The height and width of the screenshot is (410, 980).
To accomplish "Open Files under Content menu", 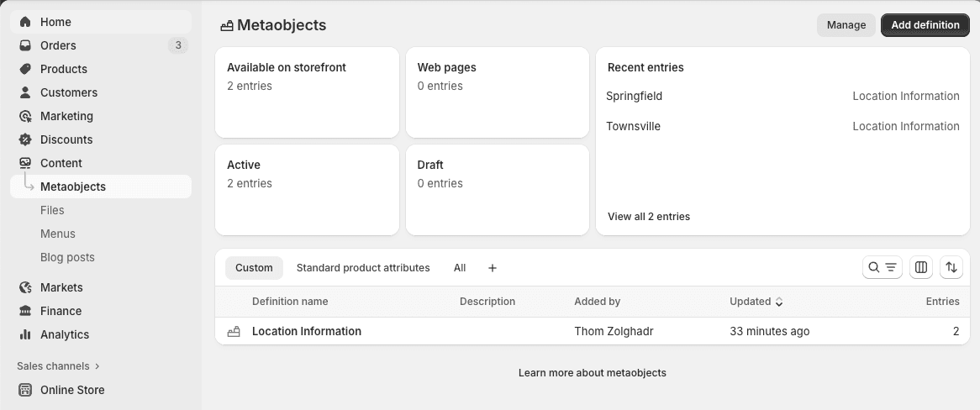I will (52, 210).
